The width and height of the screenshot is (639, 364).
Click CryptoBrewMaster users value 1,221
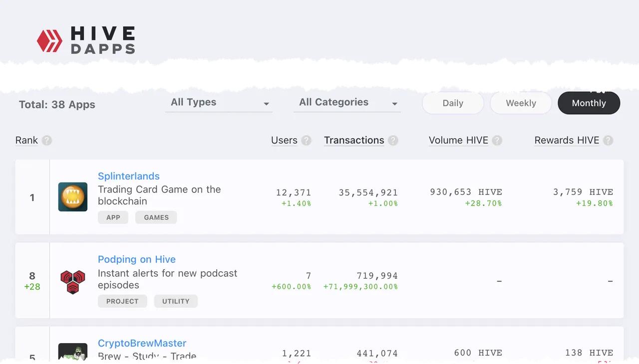click(297, 354)
